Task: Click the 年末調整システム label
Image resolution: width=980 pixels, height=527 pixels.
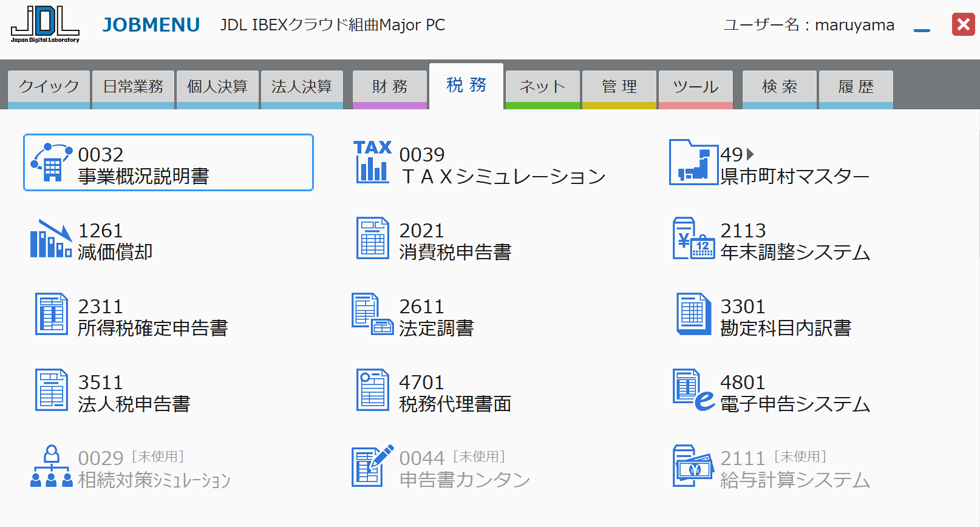Action: coord(795,252)
